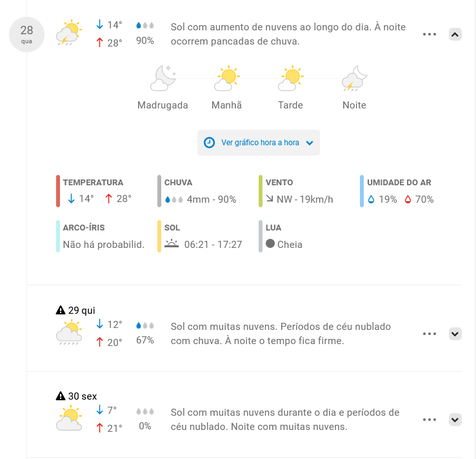Viewport: 476px width, 459px height.
Task: Click the red TEMPERATURA color bar
Action: (x=58, y=191)
